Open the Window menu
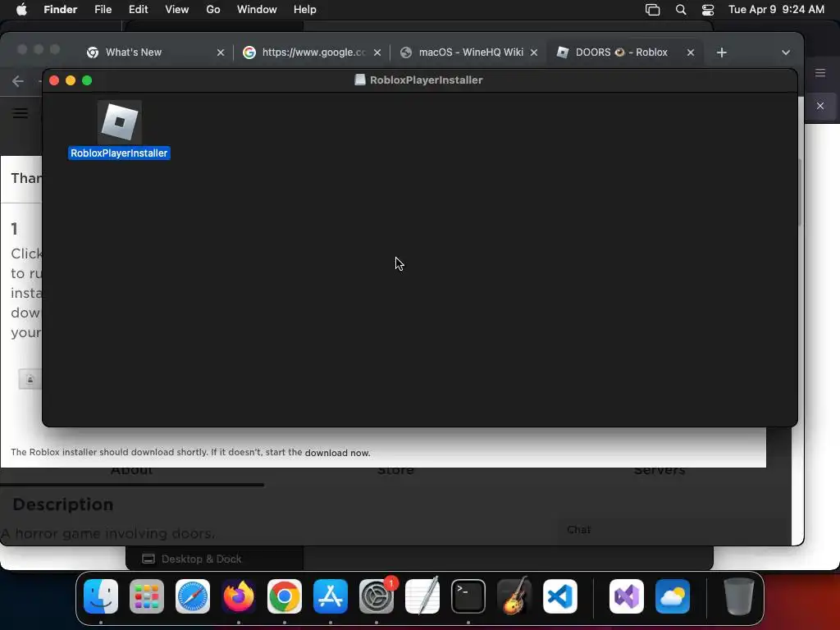The width and height of the screenshot is (840, 630). pos(257,10)
